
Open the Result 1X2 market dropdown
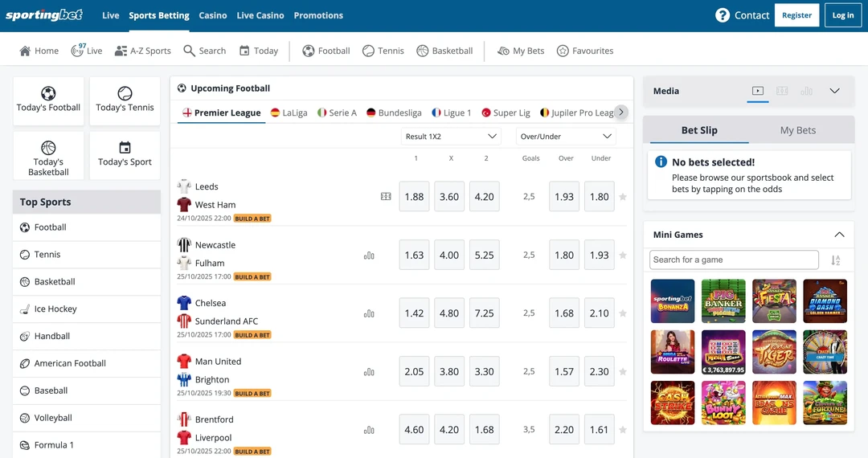click(x=451, y=137)
